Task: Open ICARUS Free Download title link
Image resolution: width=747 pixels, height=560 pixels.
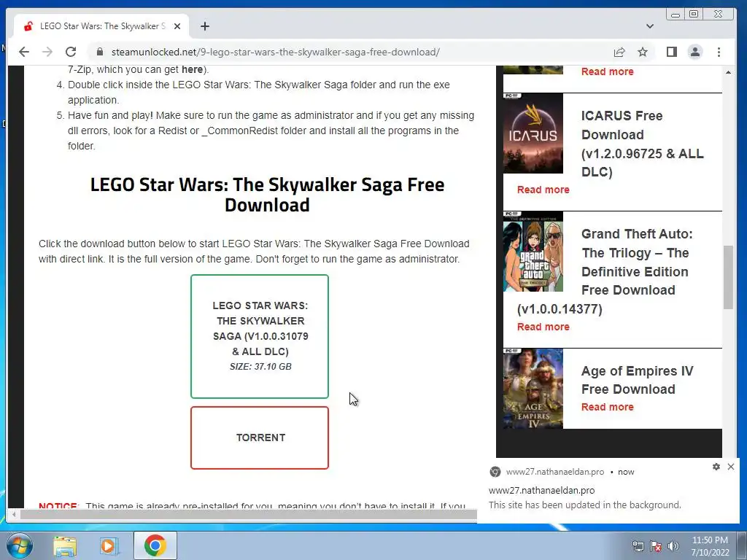Action: click(642, 144)
